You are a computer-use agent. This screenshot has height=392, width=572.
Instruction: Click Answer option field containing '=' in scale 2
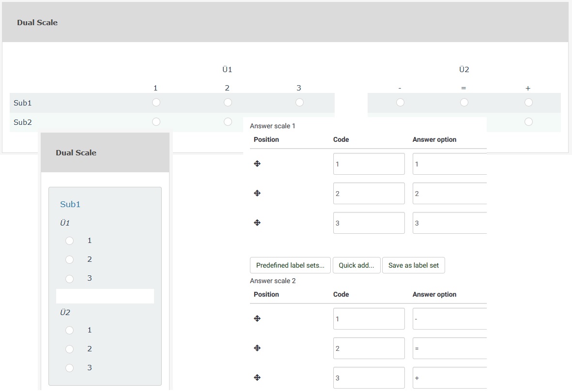pyautogui.click(x=449, y=348)
